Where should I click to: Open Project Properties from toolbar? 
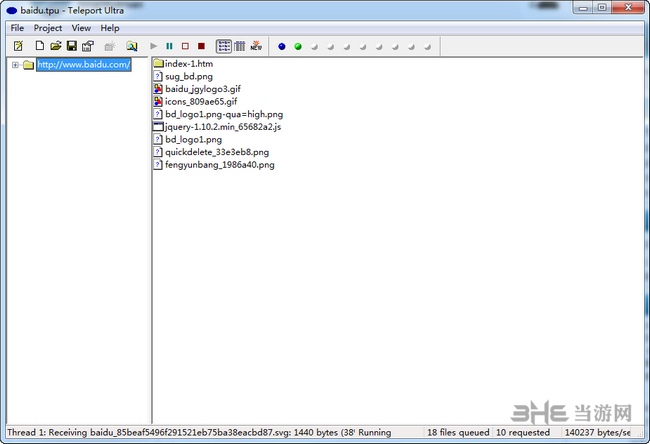pyautogui.click(x=88, y=46)
